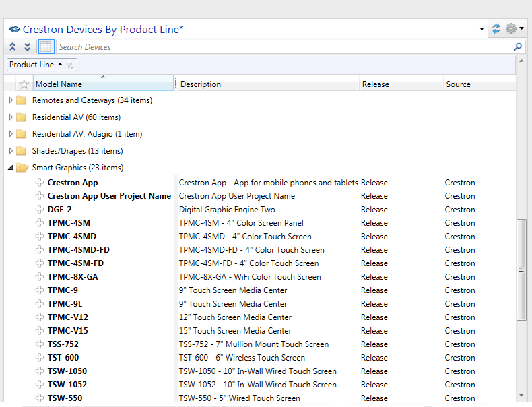Click the Crestron logo icon in title

tap(14, 29)
